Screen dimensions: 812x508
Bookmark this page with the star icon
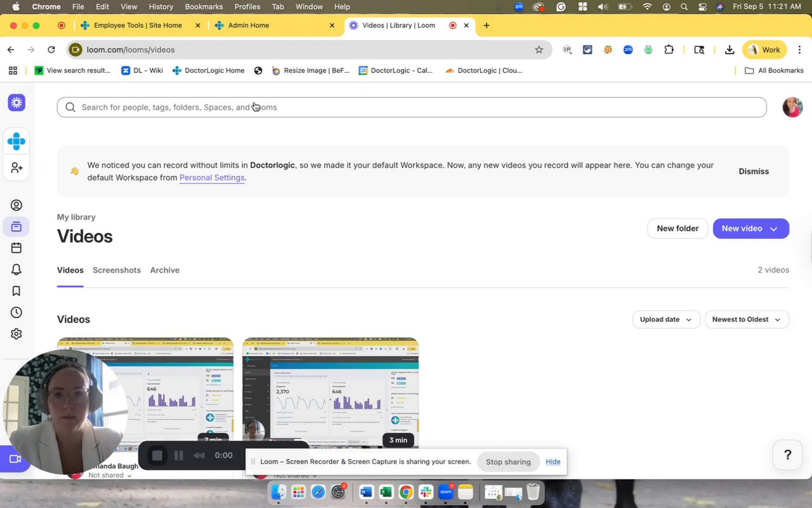point(539,50)
